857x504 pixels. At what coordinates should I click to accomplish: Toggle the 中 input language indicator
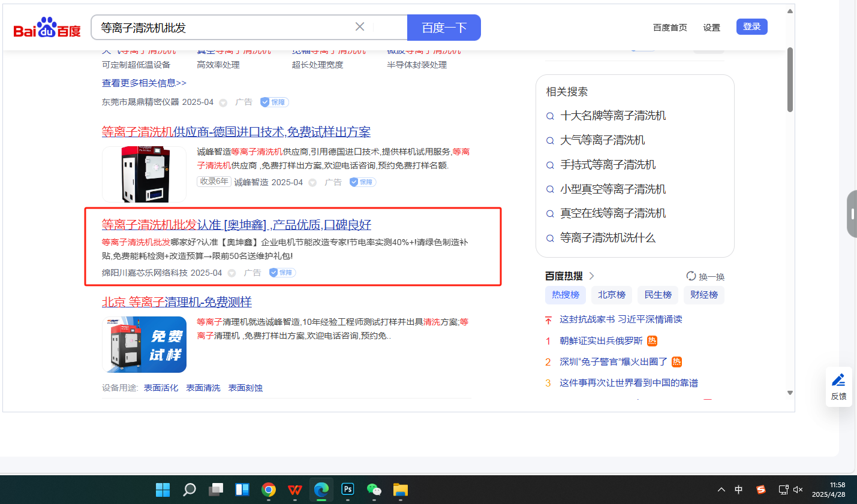click(x=739, y=490)
